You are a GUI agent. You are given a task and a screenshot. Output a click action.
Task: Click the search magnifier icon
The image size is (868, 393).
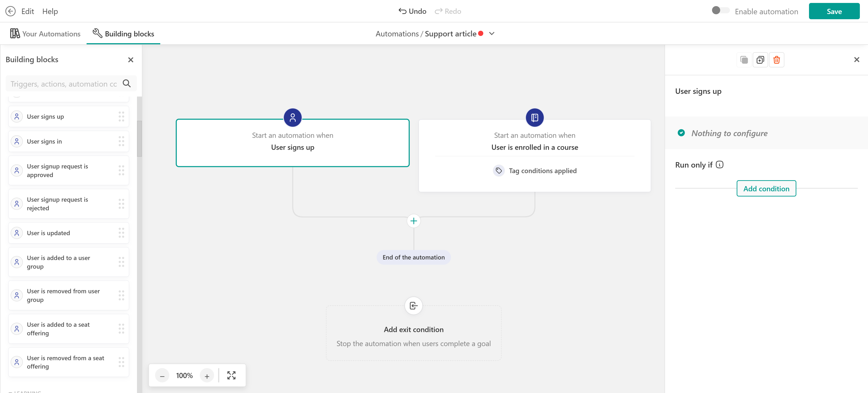[127, 84]
